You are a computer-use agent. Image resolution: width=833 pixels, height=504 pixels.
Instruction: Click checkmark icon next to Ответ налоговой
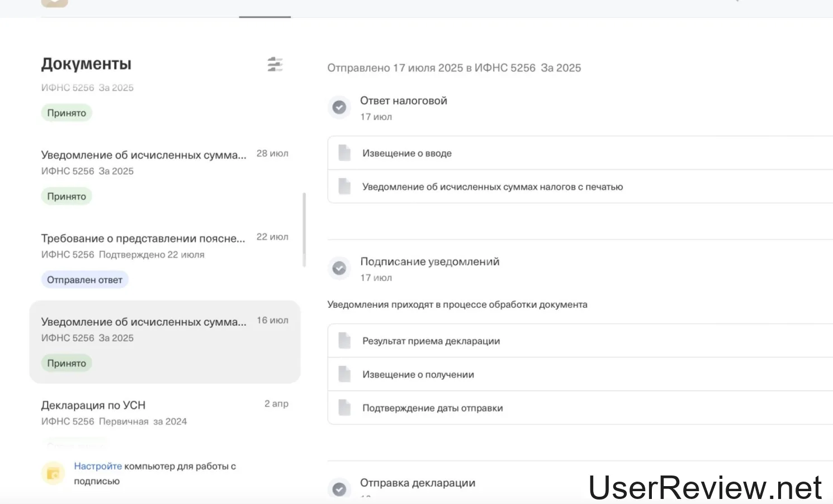tap(339, 107)
